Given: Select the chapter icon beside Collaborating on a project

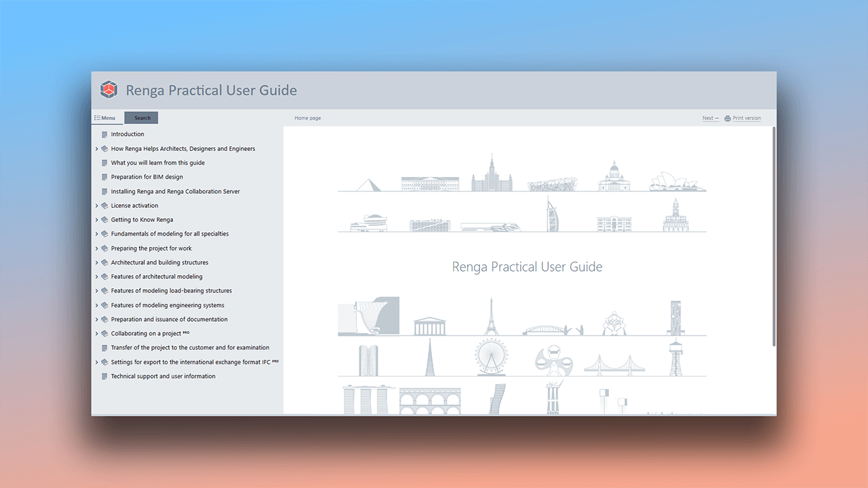Looking at the screenshot, I should click(105, 333).
